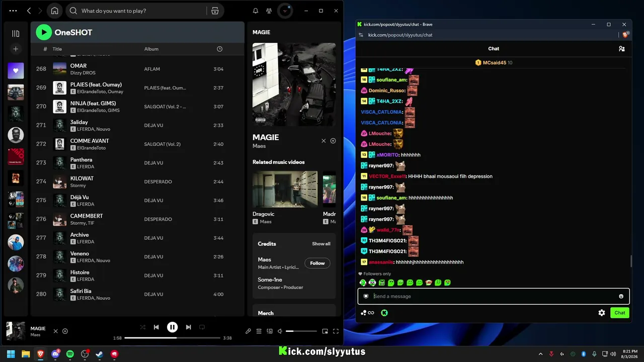Enter Spotify full screen mode
Screen dimensions: 644x362
pos(336,331)
